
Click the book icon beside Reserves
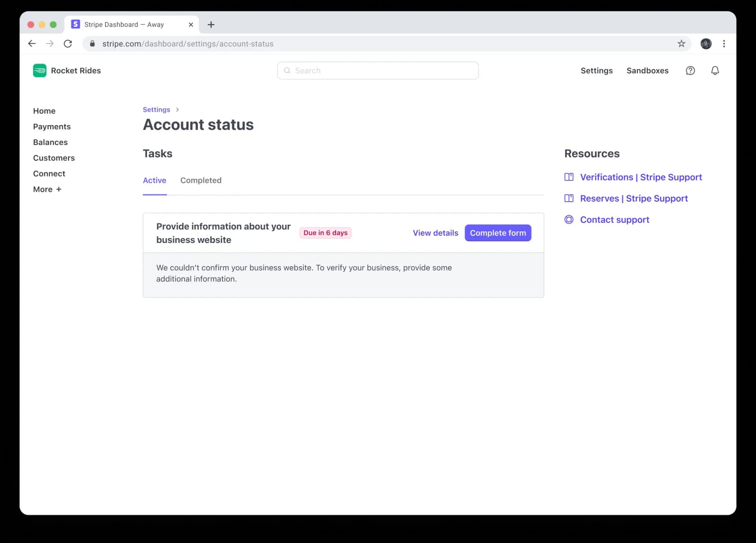[569, 198]
